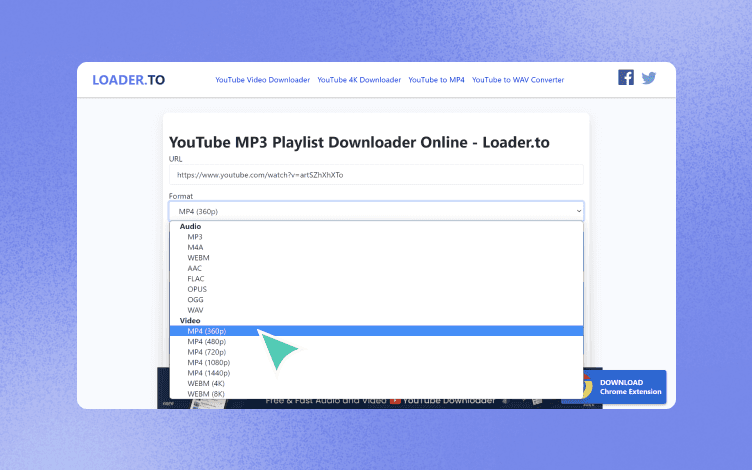
Task: Select AAC audio format option
Action: coord(376,269)
